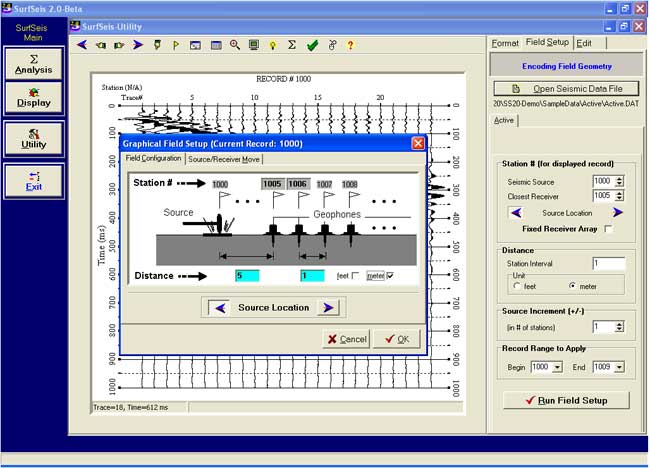Click the magnifier zoom toolbar icon
This screenshot has width=650, height=468.
[235, 45]
